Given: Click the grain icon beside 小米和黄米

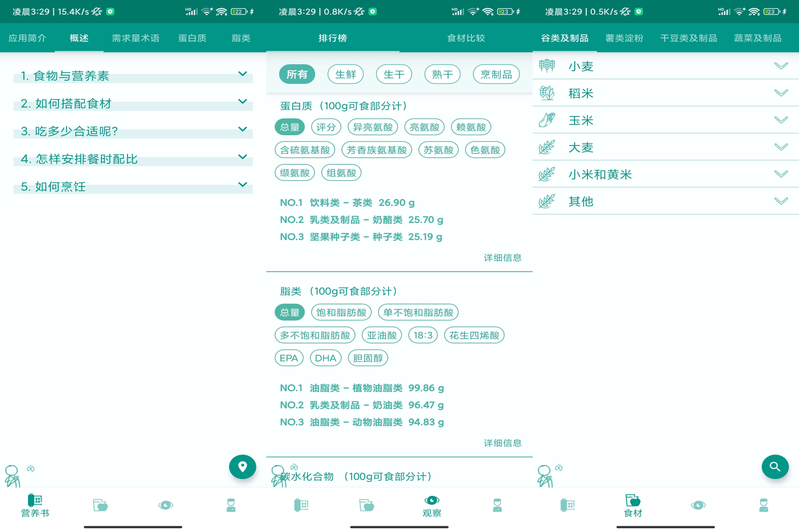Looking at the screenshot, I should point(547,174).
